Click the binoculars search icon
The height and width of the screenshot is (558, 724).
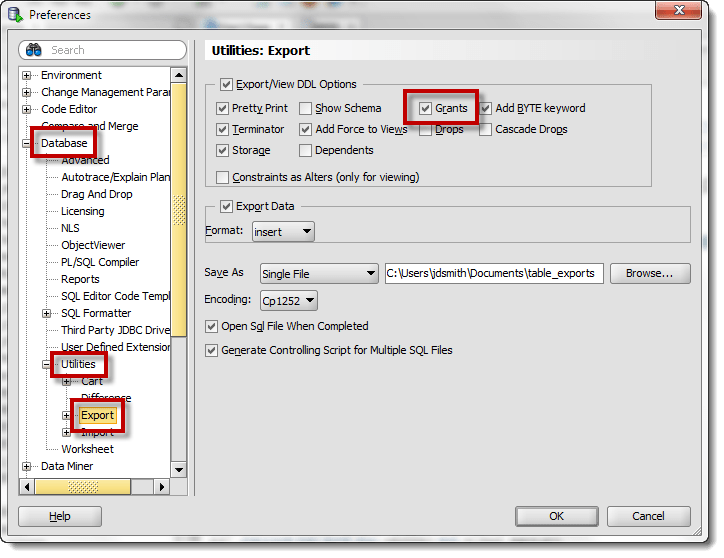click(33, 49)
